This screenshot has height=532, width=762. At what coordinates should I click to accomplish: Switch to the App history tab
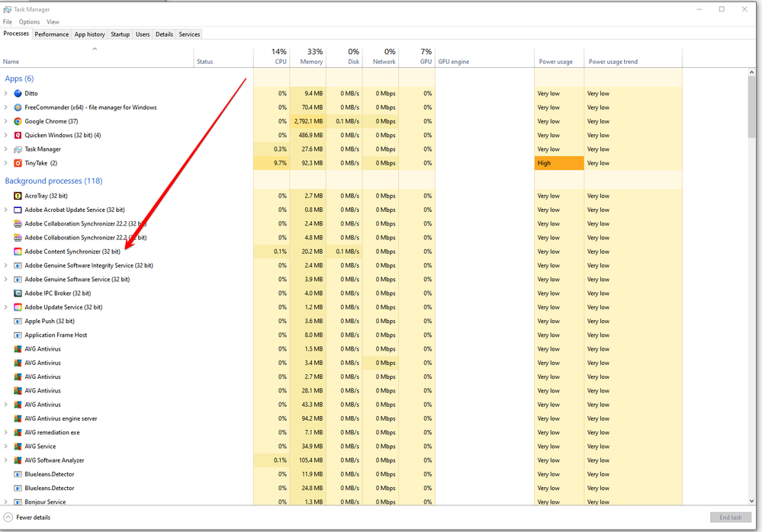coord(89,34)
